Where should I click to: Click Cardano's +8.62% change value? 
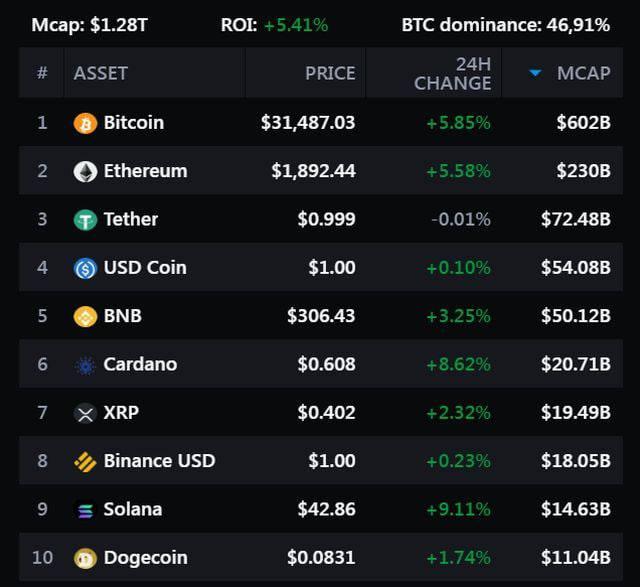point(458,364)
